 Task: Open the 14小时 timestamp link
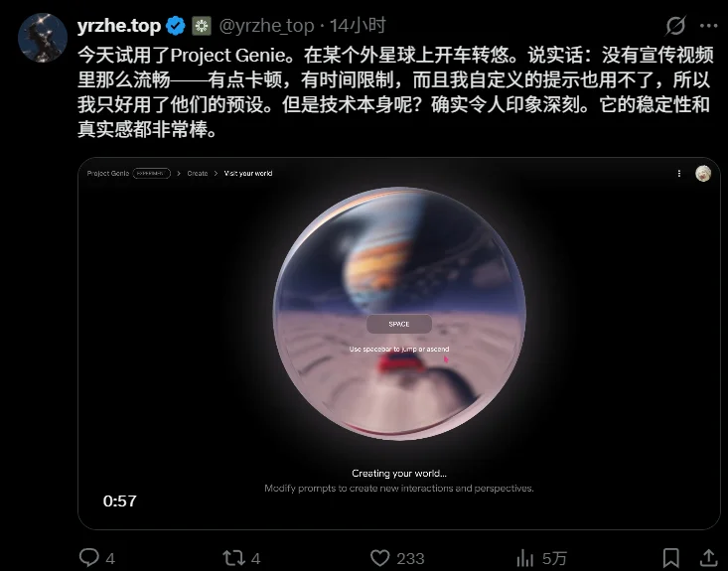click(358, 26)
